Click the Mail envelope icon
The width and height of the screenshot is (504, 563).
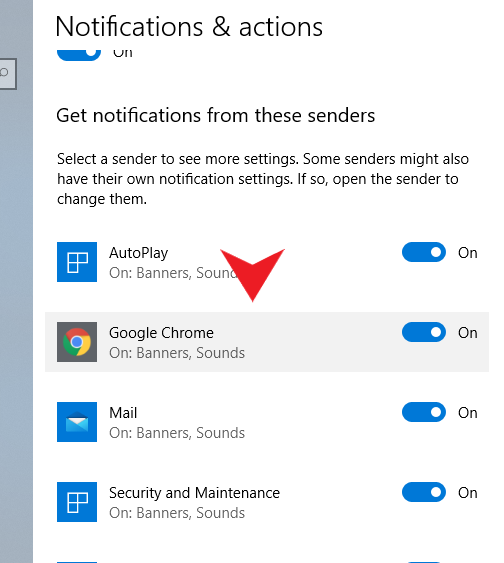77,422
